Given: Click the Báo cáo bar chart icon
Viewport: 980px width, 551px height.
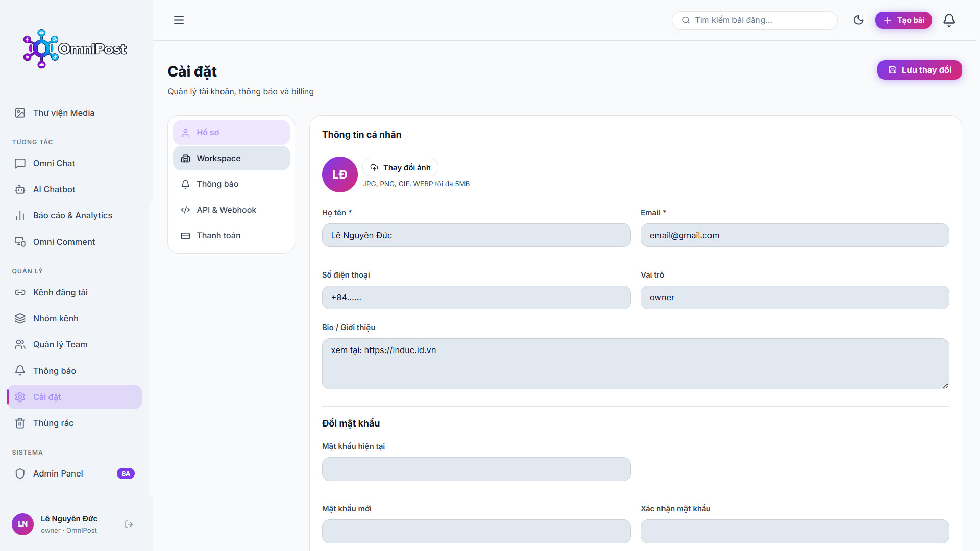Looking at the screenshot, I should pos(20,216).
